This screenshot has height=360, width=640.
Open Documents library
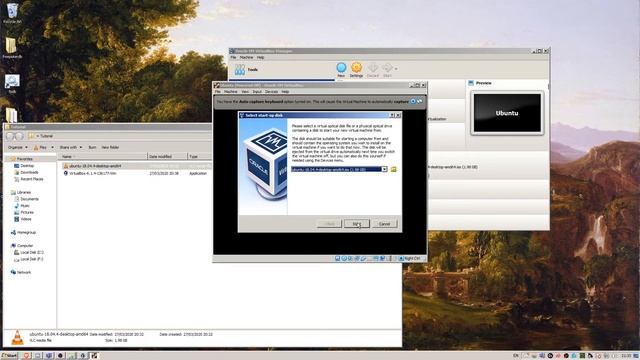click(x=29, y=199)
